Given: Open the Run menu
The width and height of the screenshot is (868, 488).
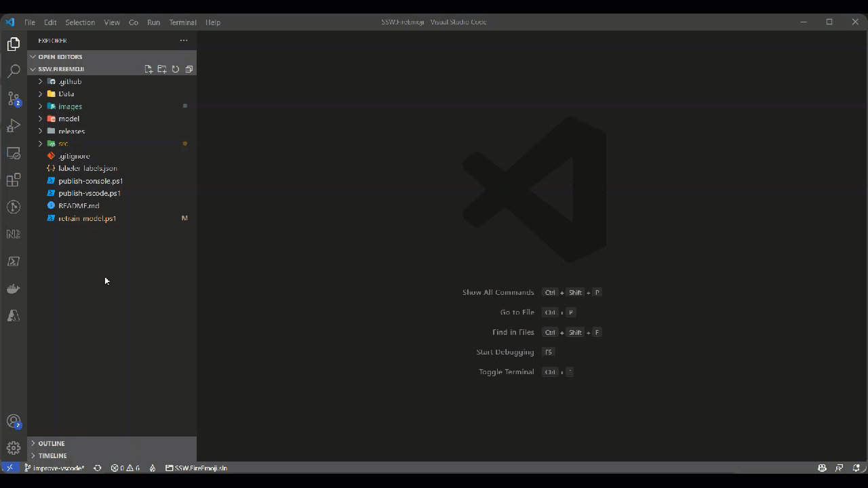Looking at the screenshot, I should [x=154, y=22].
